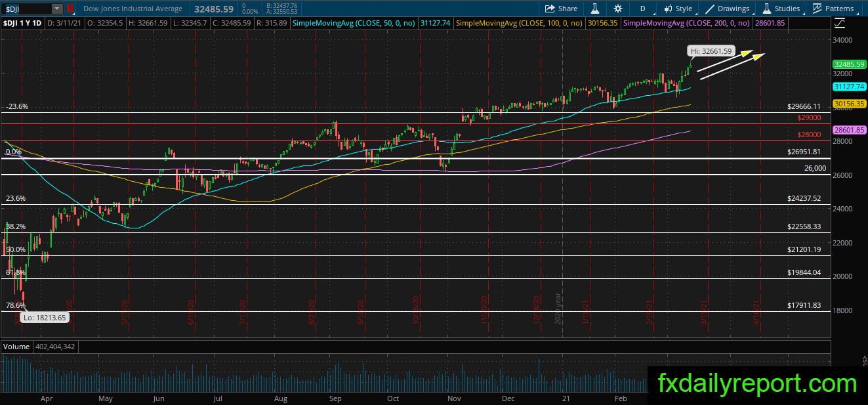Open the Patterns menu
The height and width of the screenshot is (405, 868).
point(833,9)
